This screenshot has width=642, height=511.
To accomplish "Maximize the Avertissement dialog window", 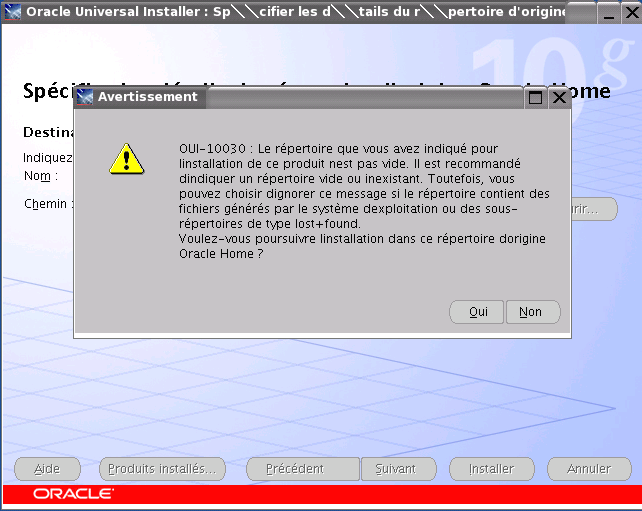I will [x=535, y=97].
